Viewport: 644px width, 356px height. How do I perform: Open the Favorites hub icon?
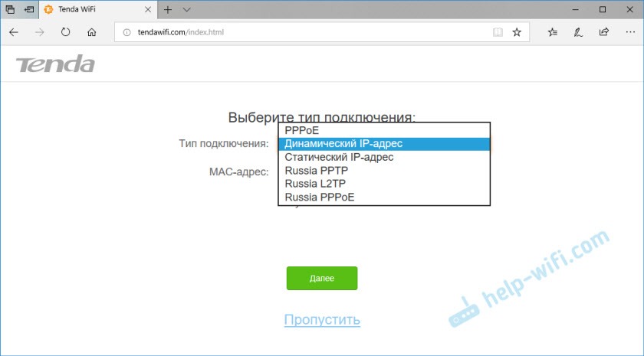click(554, 33)
